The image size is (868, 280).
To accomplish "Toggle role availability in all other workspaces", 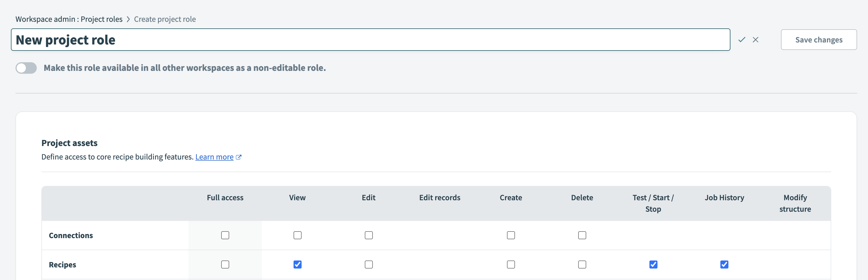I will pos(26,68).
